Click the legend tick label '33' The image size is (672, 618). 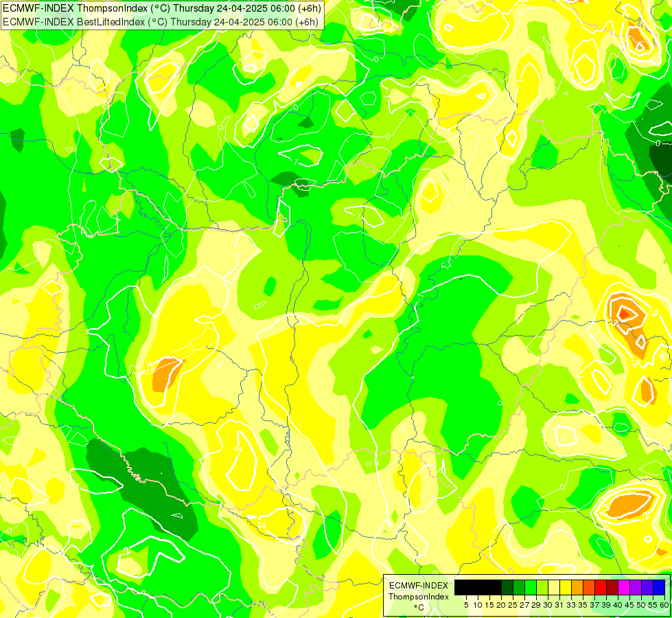571,605
